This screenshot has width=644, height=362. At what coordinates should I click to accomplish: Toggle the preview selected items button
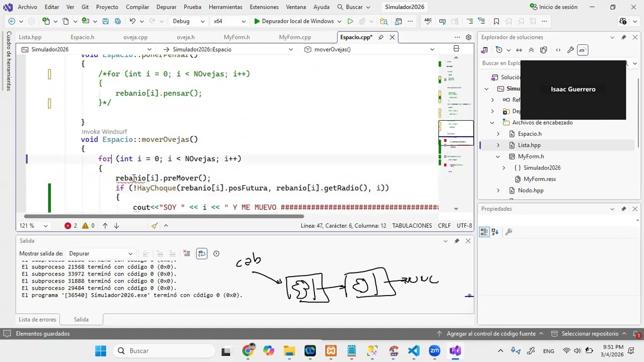tap(582, 50)
